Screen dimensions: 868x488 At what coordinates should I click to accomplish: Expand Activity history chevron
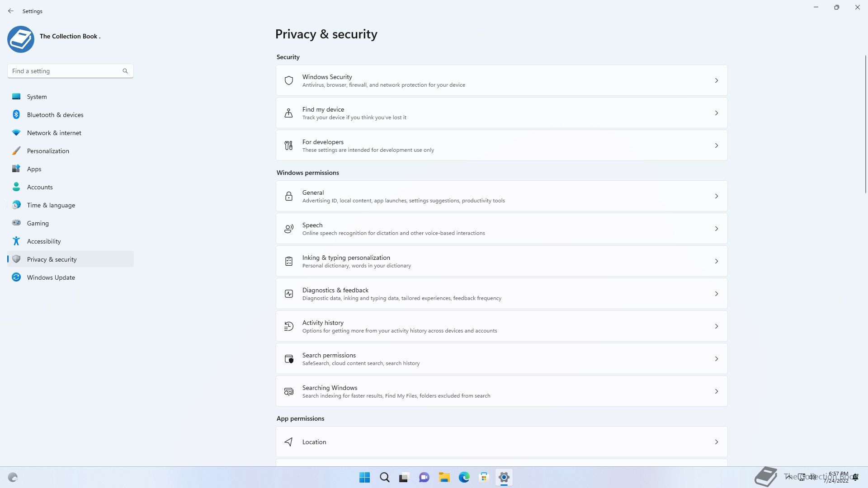pos(717,326)
